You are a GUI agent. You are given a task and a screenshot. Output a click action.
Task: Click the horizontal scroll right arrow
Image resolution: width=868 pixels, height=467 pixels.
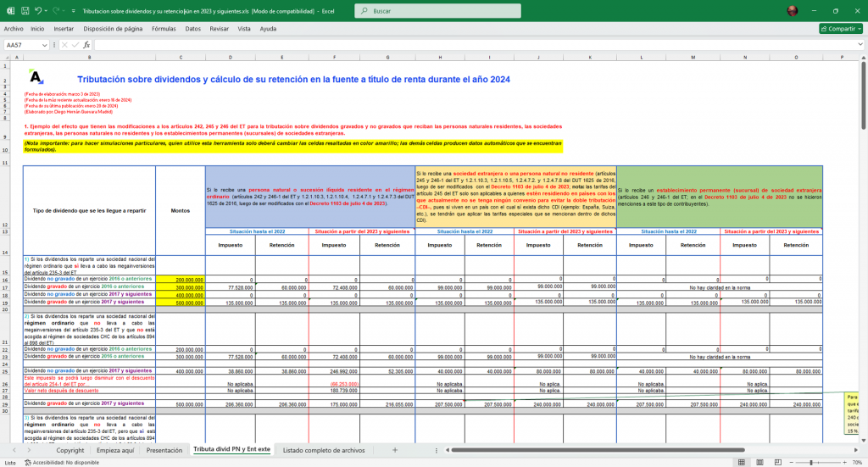[x=856, y=450]
